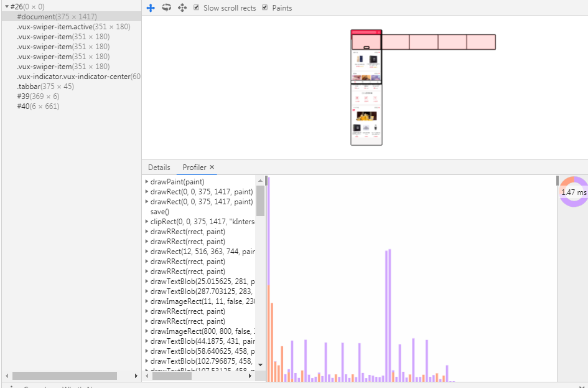Click the Reset transform icon
Screen dimensions: 588x388
click(182, 8)
